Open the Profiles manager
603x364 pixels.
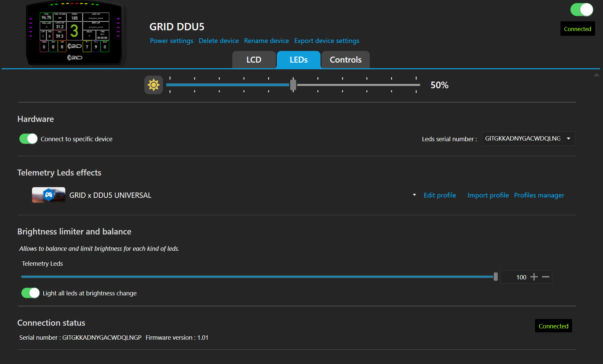point(539,195)
